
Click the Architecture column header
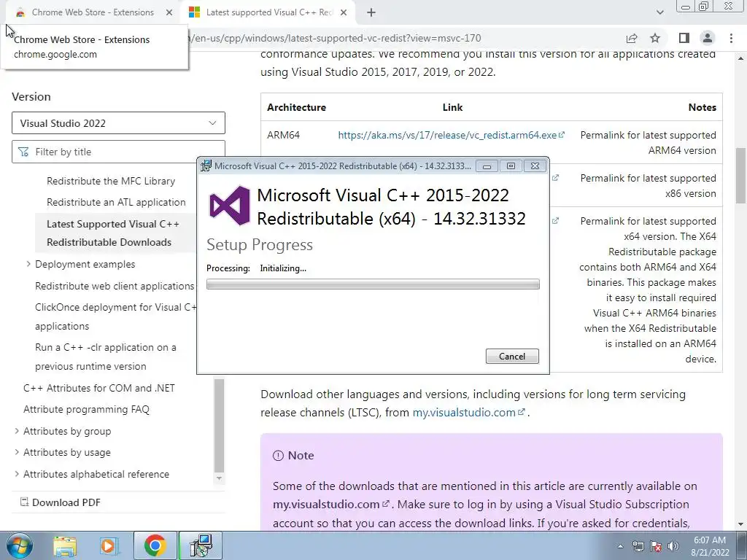pos(296,108)
